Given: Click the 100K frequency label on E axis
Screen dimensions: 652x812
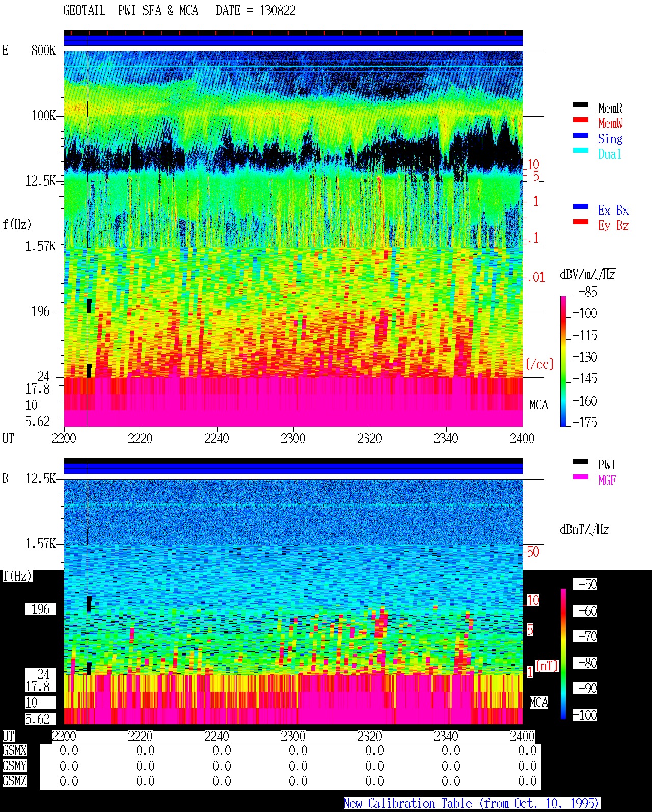Looking at the screenshot, I should coord(44,116).
